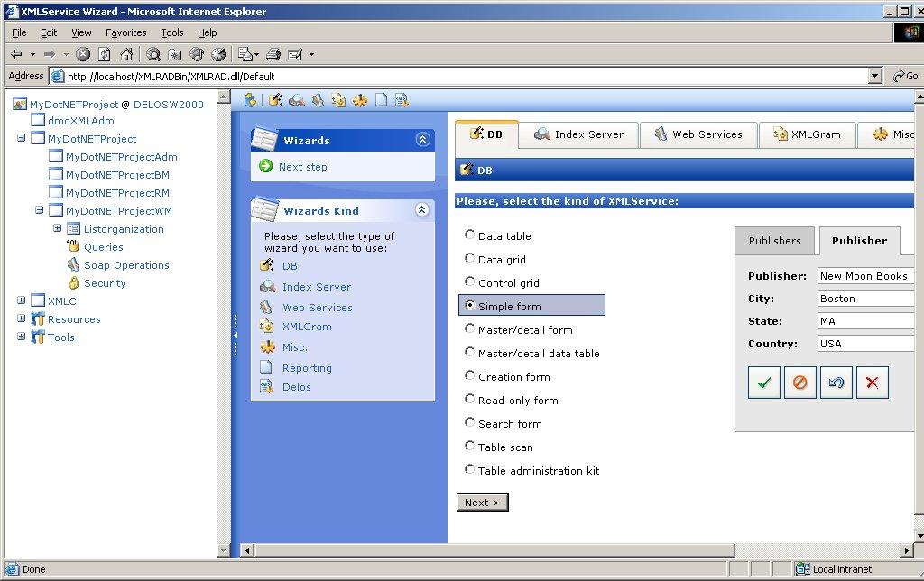Collapse the Wizards Kind panel
924x581 pixels.
coord(421,210)
